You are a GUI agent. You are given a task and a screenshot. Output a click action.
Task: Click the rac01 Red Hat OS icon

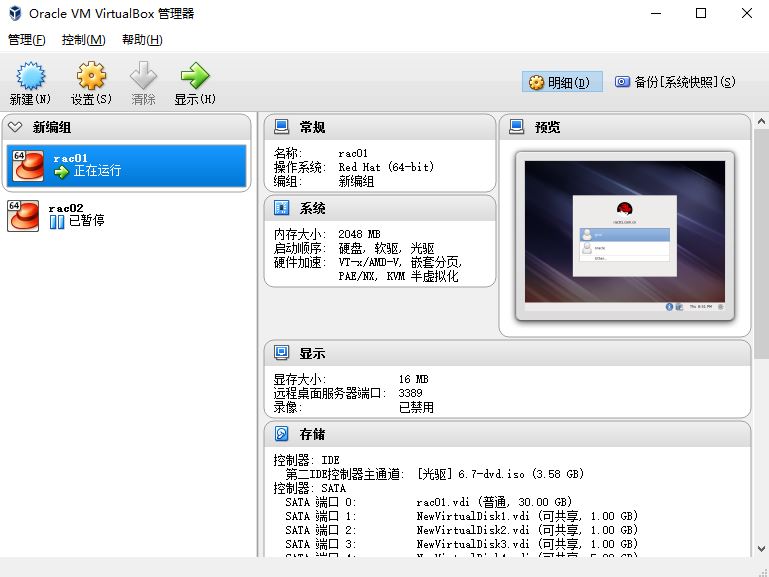(x=28, y=166)
